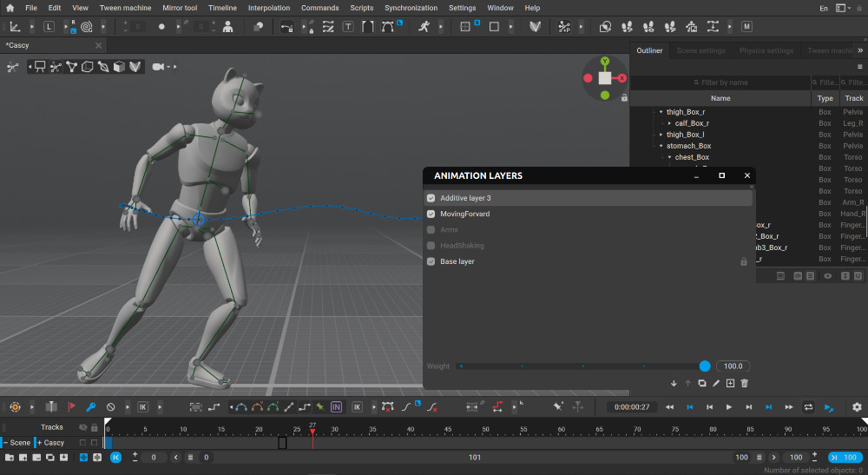The image size is (868, 475).
Task: Step to the previous frame
Action: (709, 407)
